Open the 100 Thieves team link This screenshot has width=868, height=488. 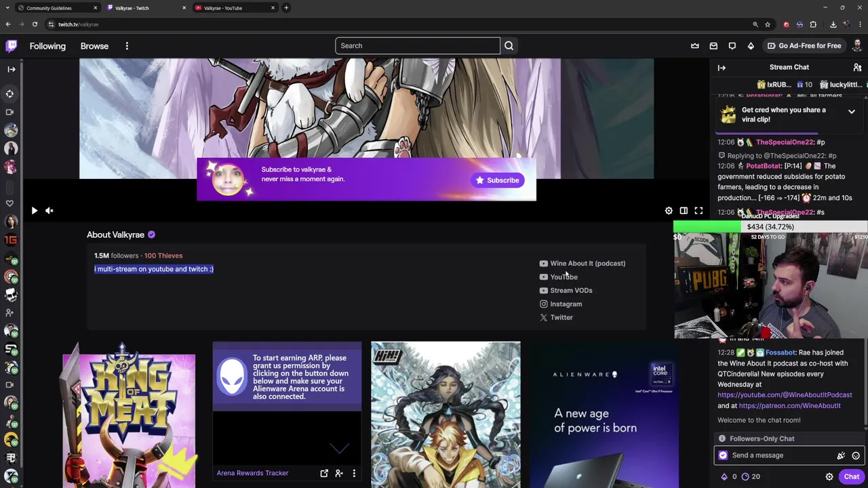point(163,256)
